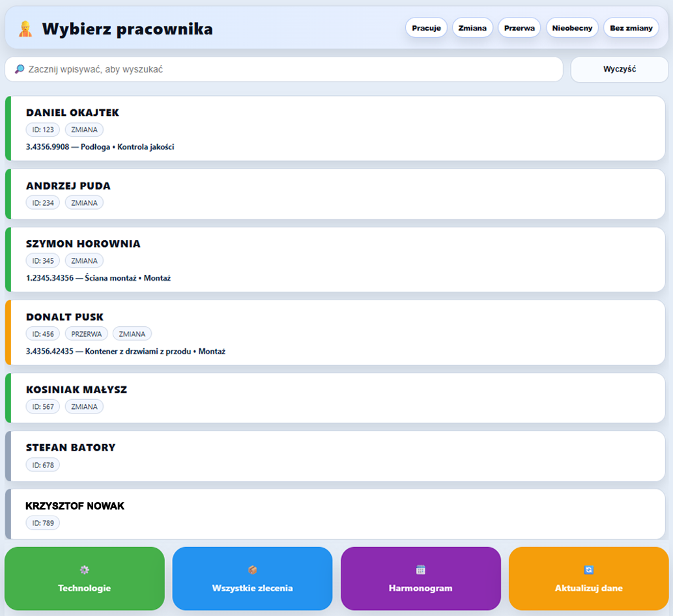This screenshot has height=616, width=673.
Task: Click the magnifier icon in the search bar
Action: tap(20, 69)
